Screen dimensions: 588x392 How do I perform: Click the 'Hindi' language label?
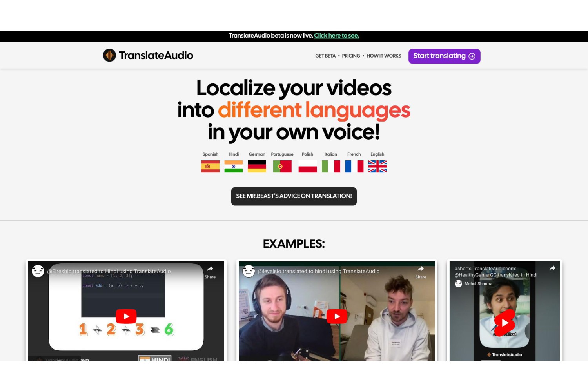pyautogui.click(x=234, y=154)
